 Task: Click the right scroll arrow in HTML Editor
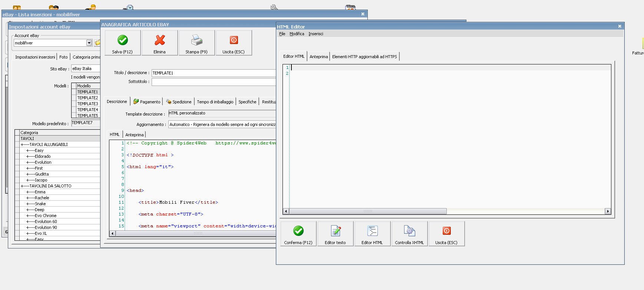[607, 211]
